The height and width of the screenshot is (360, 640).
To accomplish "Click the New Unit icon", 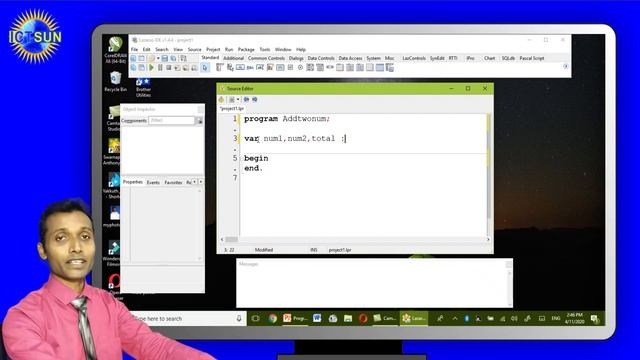I will 133,58.
